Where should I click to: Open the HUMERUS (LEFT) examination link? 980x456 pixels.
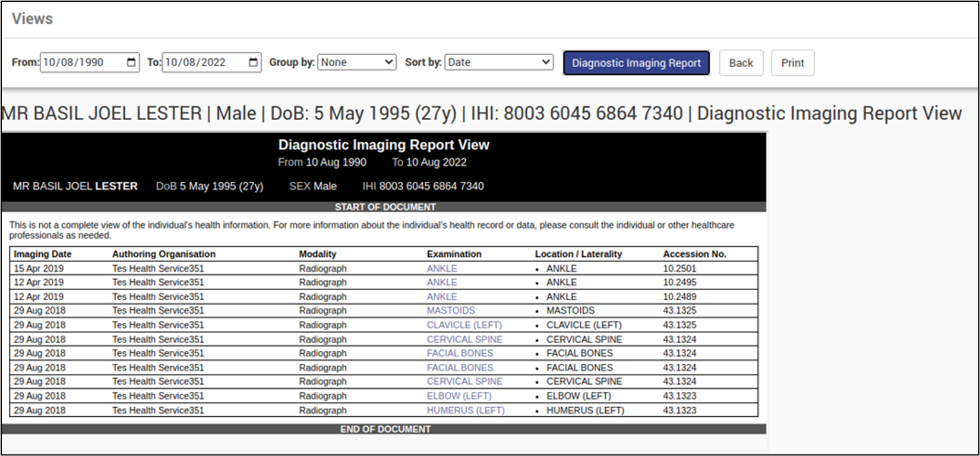coord(466,410)
